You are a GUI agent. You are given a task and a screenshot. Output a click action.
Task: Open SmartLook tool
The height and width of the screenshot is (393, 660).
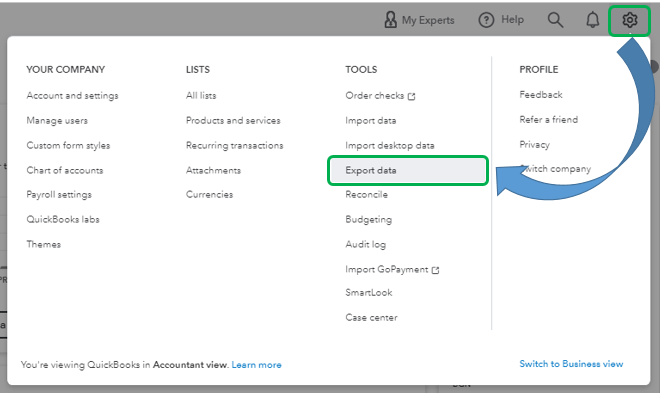(x=368, y=292)
